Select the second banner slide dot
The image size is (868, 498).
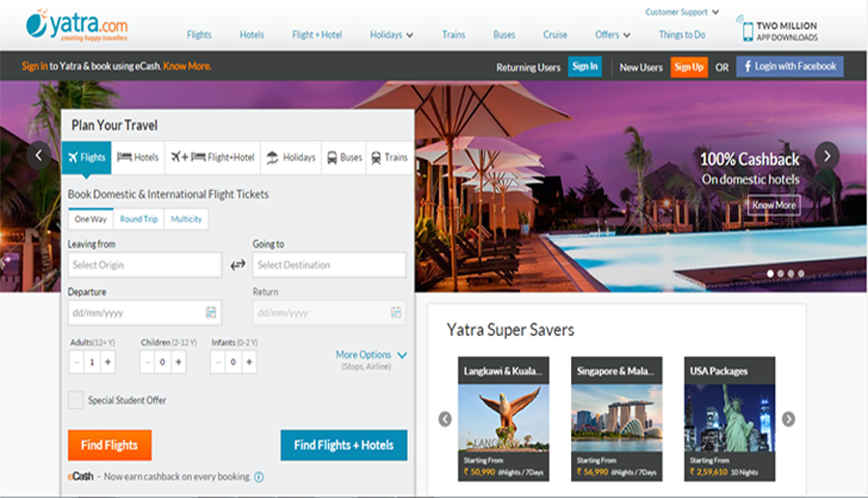click(x=780, y=274)
